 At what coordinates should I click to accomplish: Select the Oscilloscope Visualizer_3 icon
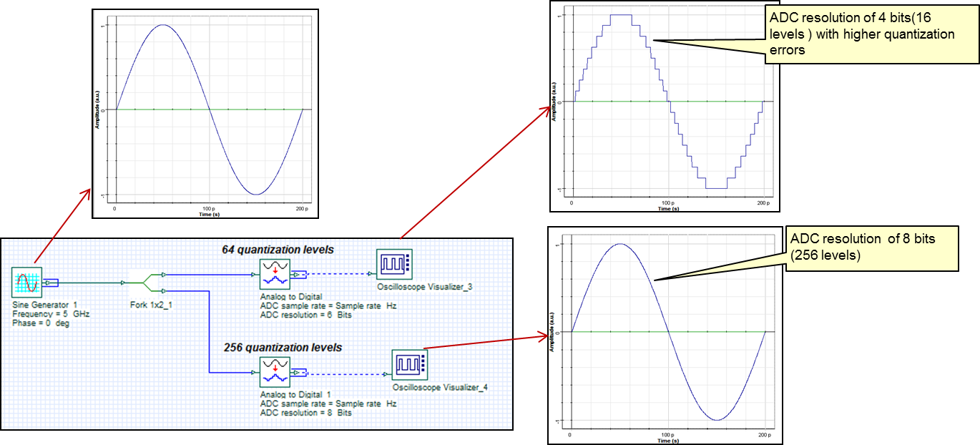tap(396, 263)
